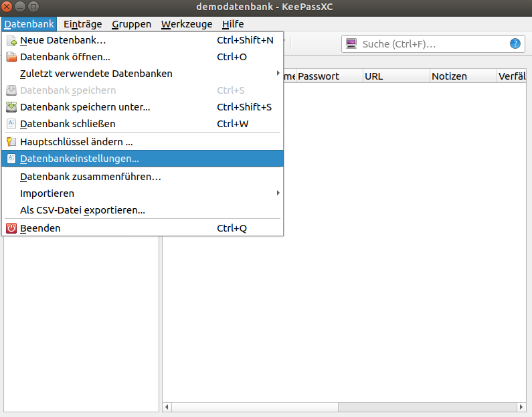
Task: Click the red Beenden power icon
Action: pyautogui.click(x=11, y=228)
